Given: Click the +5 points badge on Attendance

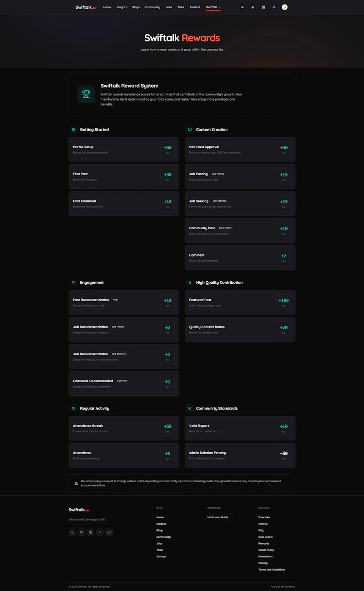Looking at the screenshot, I should click(x=167, y=455).
